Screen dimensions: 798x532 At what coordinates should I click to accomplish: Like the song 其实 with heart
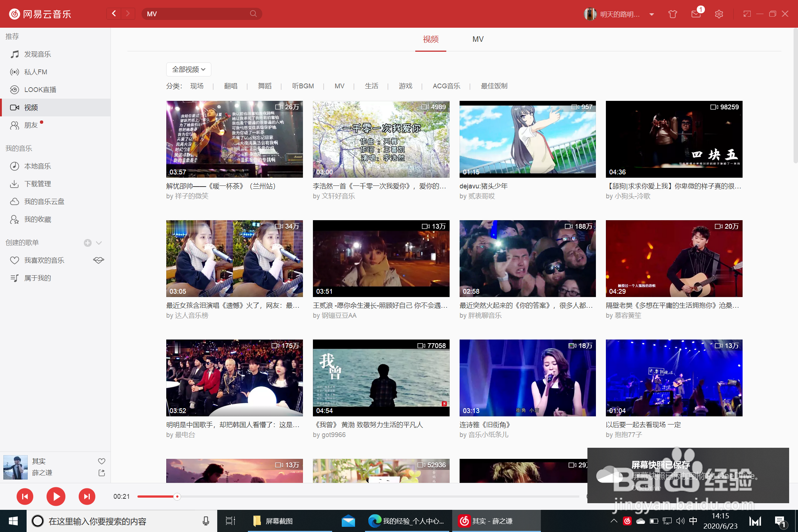102,461
